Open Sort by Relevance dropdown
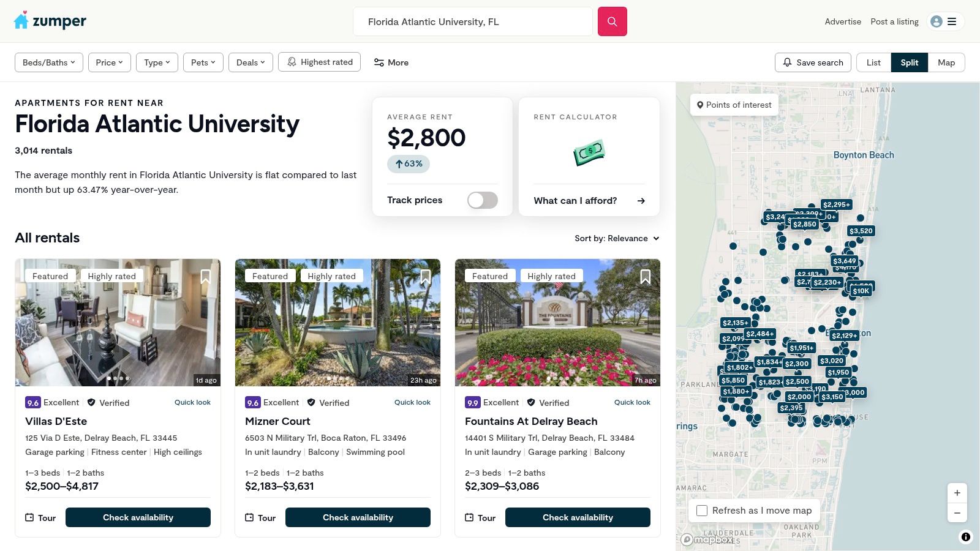980x551 pixels. [x=617, y=238]
